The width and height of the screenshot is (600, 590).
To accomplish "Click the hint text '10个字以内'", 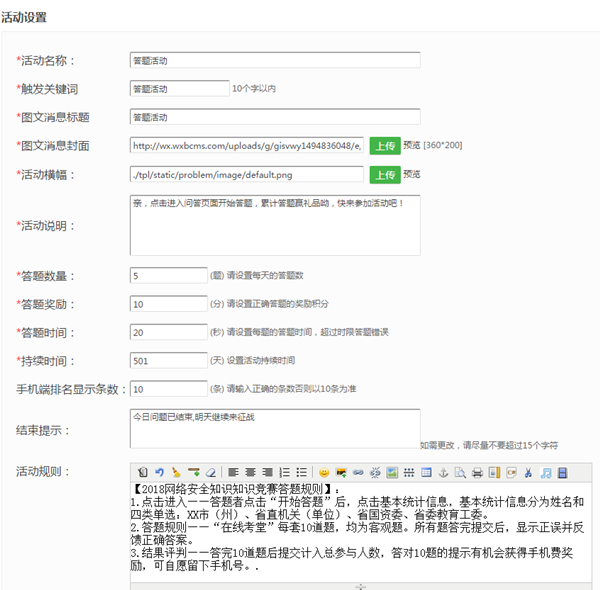I will pyautogui.click(x=254, y=88).
